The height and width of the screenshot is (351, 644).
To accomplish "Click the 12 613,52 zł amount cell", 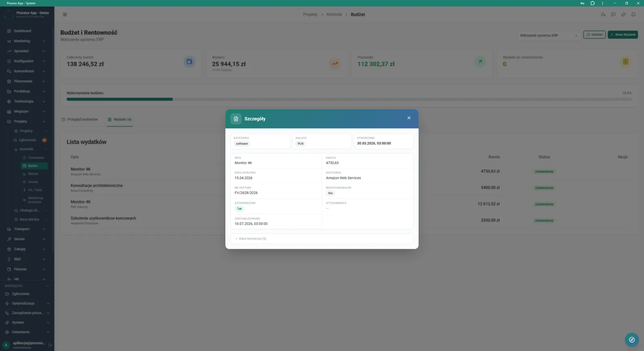I will tap(488, 204).
